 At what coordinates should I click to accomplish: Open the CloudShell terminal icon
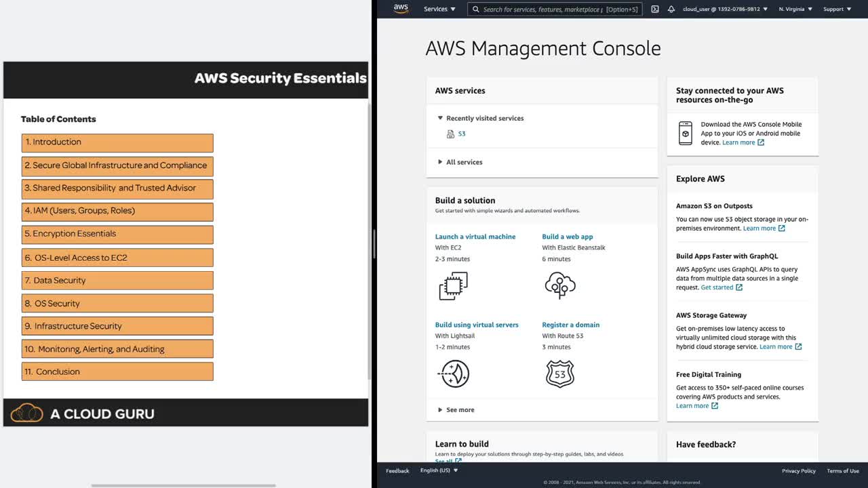click(x=654, y=9)
